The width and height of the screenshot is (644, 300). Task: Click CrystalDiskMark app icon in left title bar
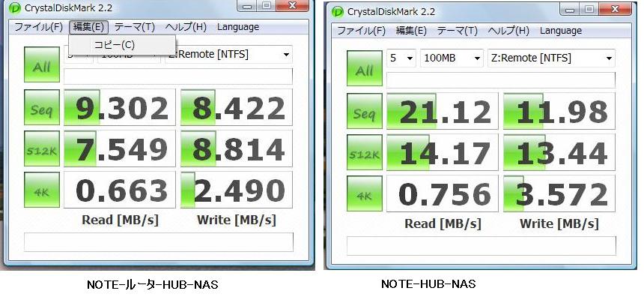(15, 7)
